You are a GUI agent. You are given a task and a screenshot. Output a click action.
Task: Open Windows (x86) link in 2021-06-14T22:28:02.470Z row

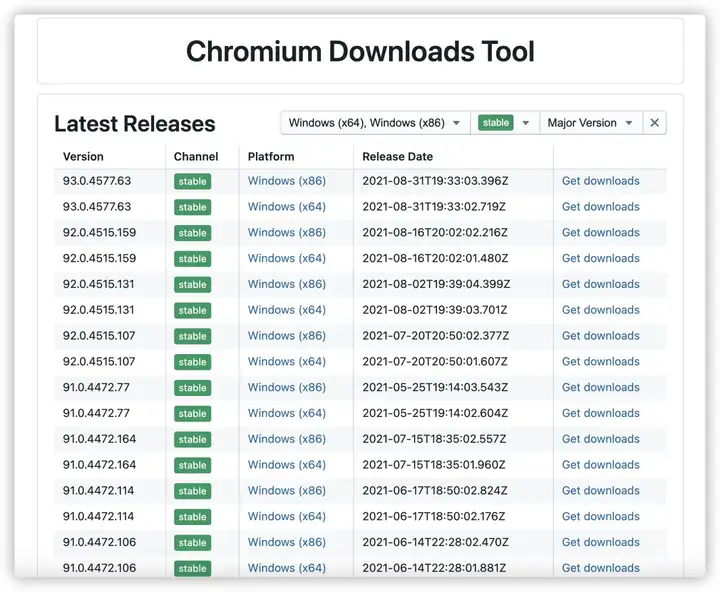287,542
